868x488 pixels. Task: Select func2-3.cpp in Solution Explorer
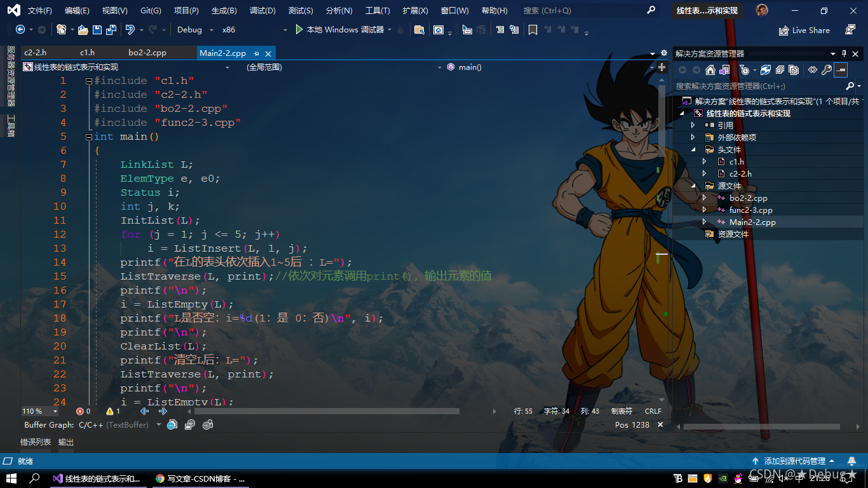point(750,210)
